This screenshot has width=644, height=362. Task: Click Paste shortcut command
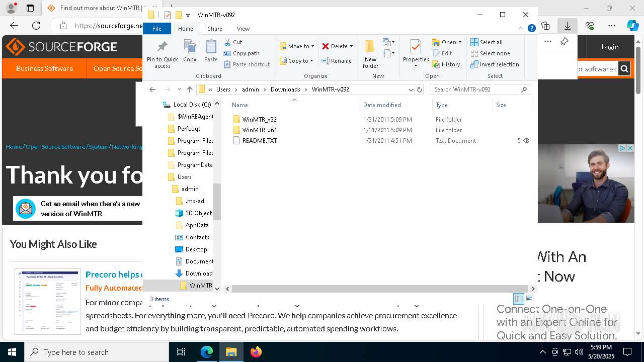point(247,64)
